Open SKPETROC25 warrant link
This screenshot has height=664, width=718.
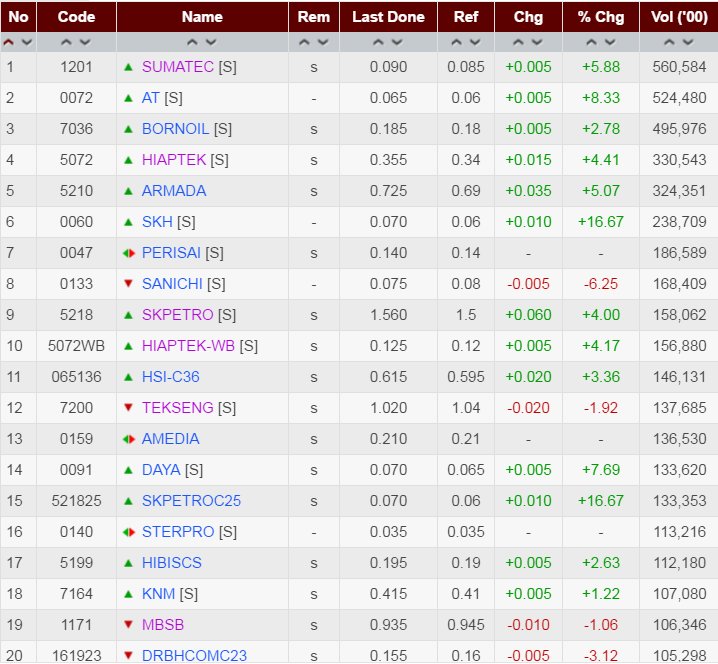point(191,501)
